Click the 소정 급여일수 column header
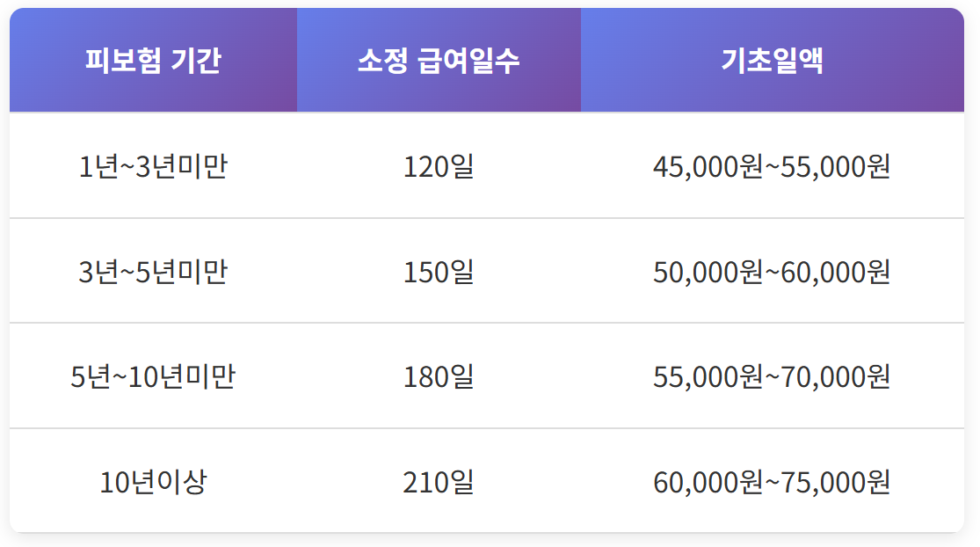Viewport: 980px width, 547px height. coord(439,60)
